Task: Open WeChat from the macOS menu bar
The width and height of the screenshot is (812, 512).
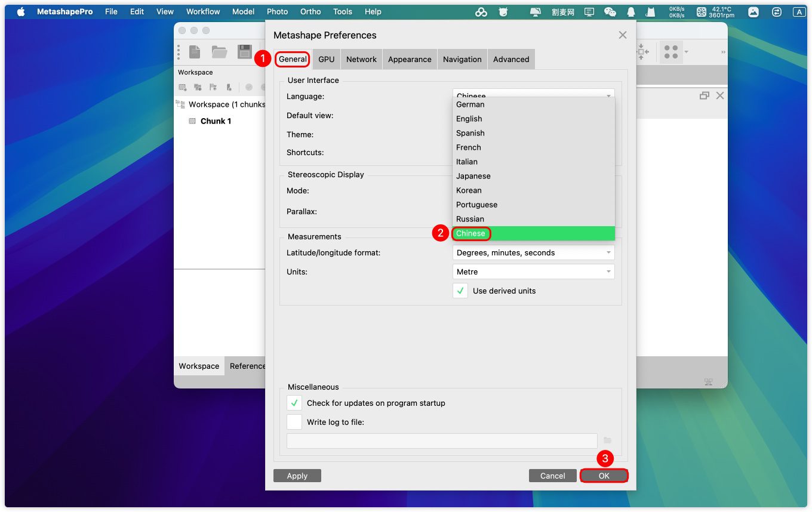Action: pos(610,12)
